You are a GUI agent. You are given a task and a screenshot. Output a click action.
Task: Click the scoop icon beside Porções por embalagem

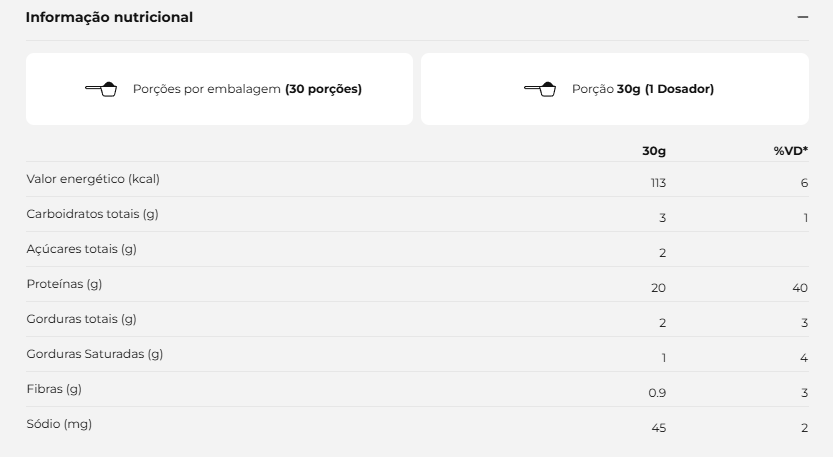coord(101,89)
